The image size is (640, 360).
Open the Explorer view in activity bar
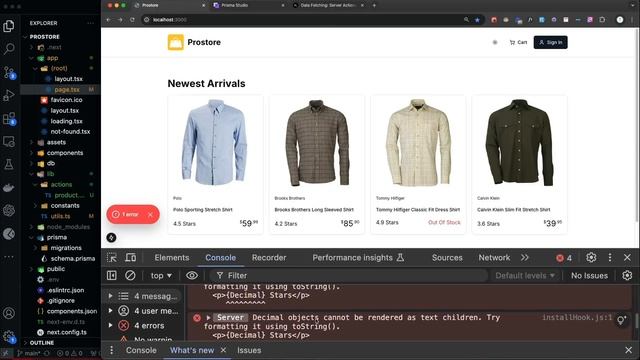click(9, 26)
